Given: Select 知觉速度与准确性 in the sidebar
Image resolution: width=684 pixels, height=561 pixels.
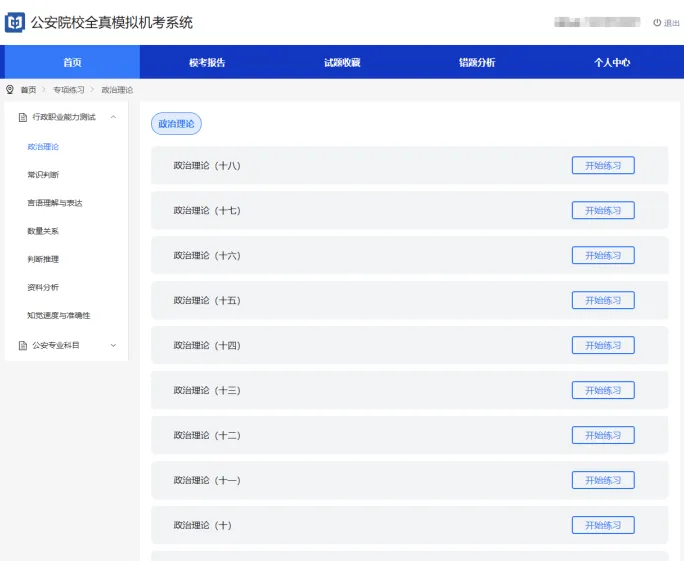Looking at the screenshot, I should [x=58, y=315].
